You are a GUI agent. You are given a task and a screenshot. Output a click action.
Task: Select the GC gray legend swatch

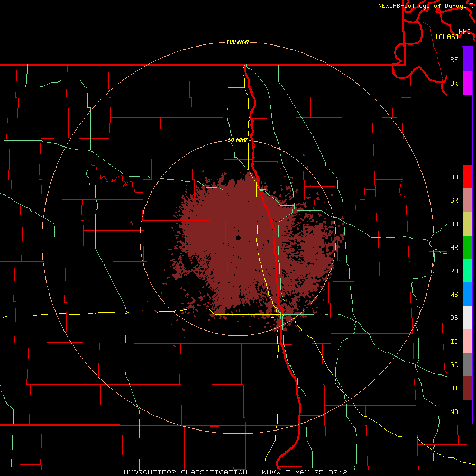coord(467,364)
